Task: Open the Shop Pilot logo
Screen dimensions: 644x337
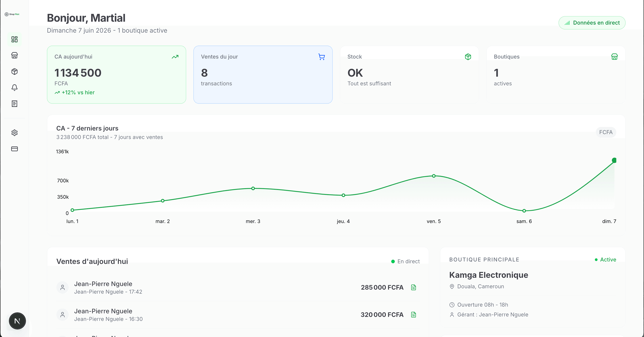Action: (x=12, y=14)
